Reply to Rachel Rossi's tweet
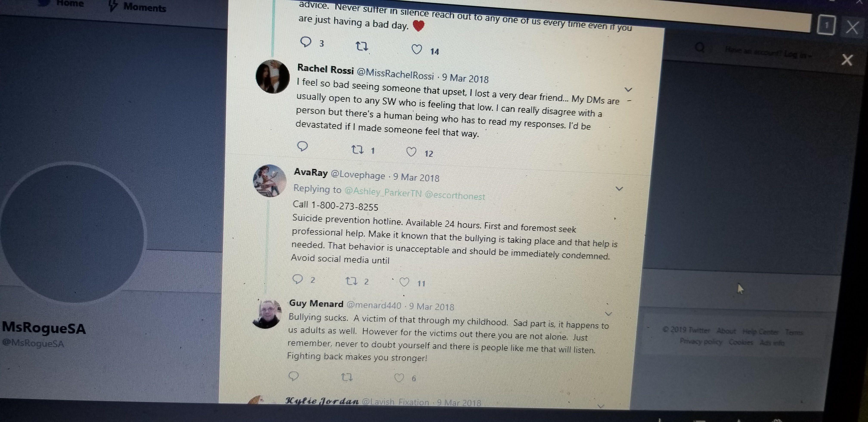This screenshot has height=422, width=868. [x=302, y=146]
